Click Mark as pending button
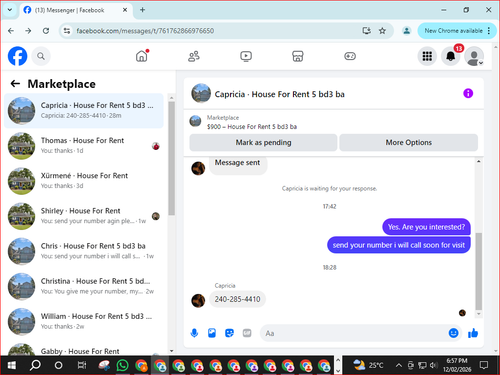 263,143
